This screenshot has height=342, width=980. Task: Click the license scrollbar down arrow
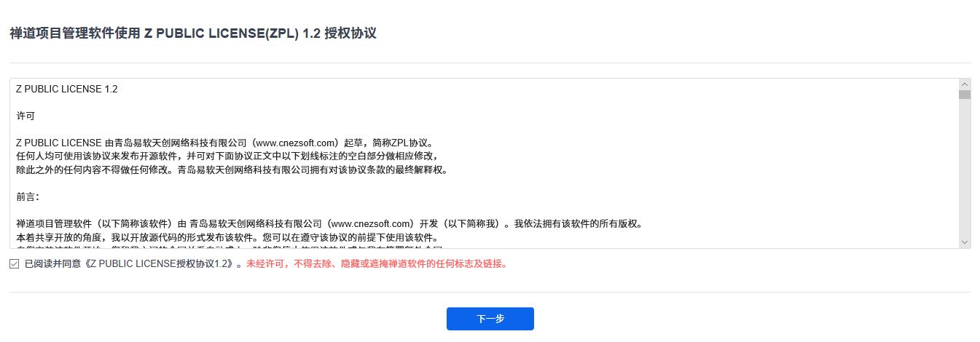tap(965, 242)
